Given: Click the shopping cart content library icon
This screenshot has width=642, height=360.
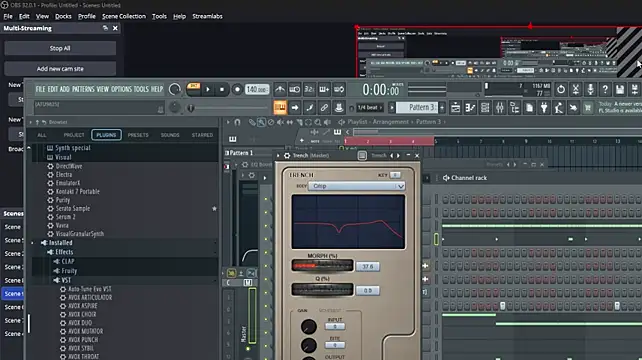Looking at the screenshot, I should coord(588,108).
